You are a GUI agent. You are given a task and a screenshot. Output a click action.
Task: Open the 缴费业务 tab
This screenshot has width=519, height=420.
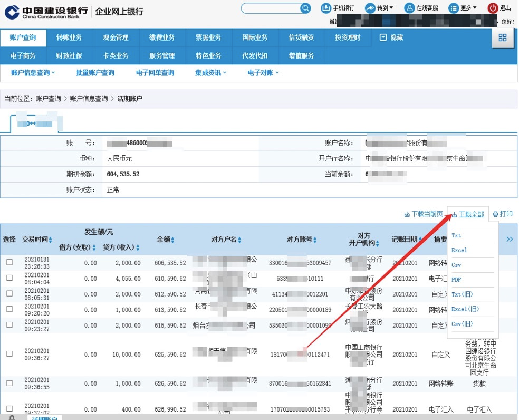(162, 37)
